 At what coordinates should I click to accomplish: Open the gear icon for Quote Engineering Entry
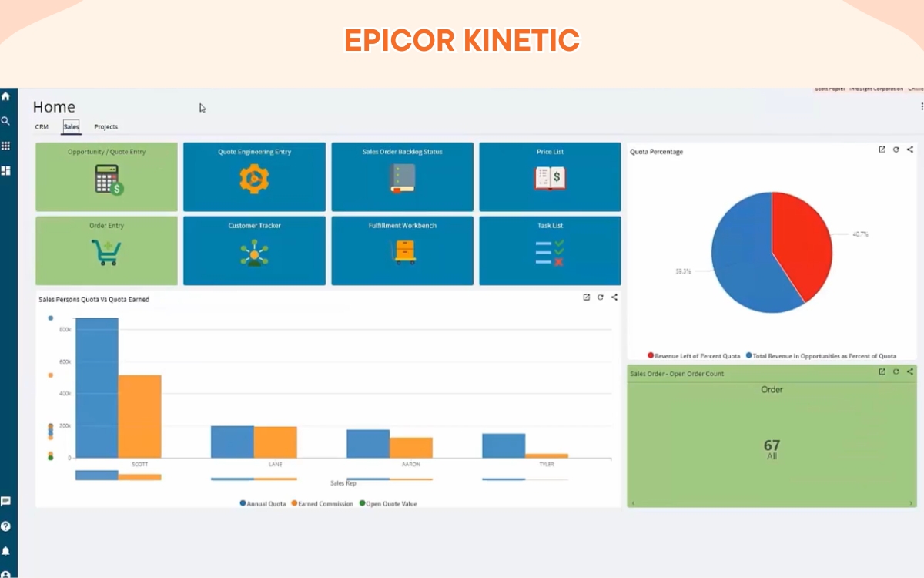(253, 179)
